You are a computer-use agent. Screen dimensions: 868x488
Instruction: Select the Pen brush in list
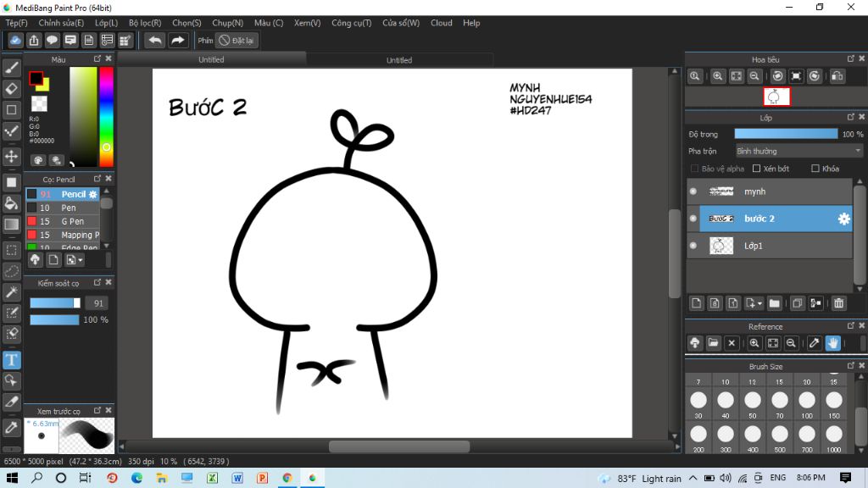point(63,208)
